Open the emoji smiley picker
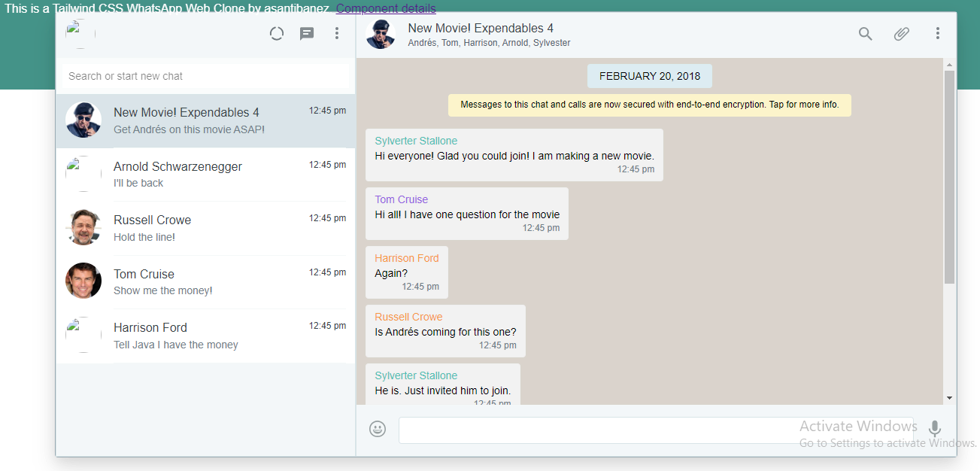The width and height of the screenshot is (980, 471). pos(378,429)
